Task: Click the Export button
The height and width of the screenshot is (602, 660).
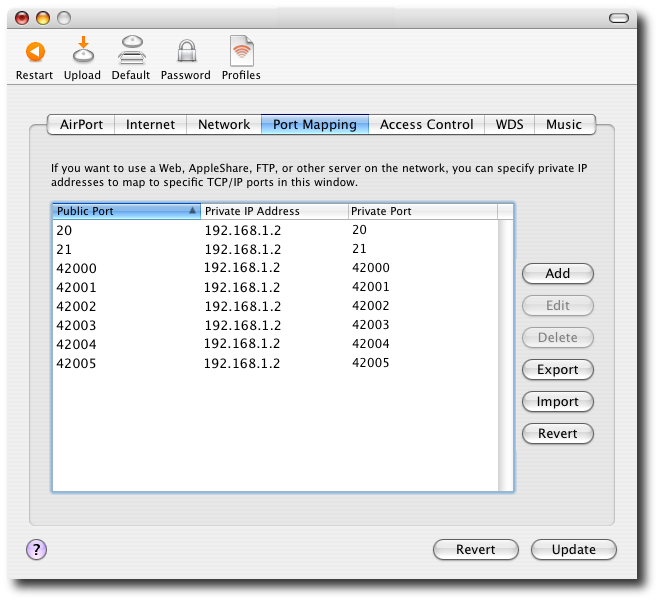Action: pyautogui.click(x=558, y=370)
